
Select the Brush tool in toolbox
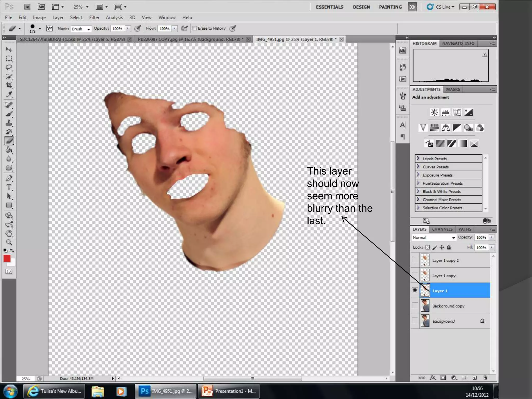click(9, 114)
